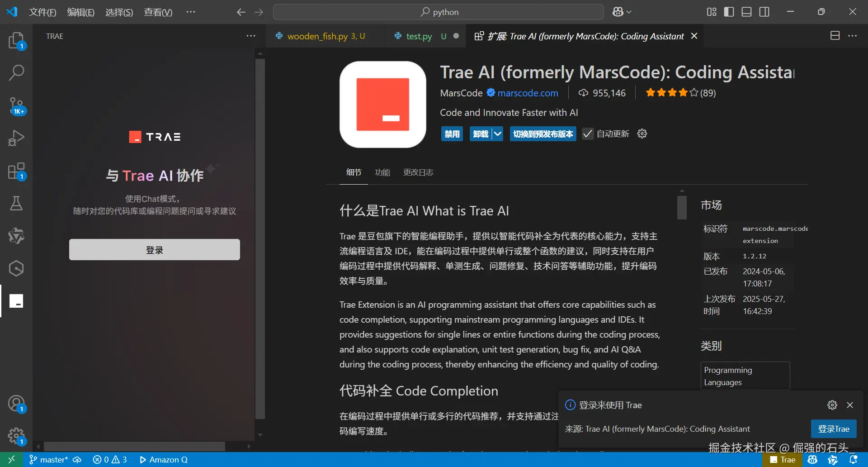Image resolution: width=868 pixels, height=467 pixels.
Task: Publish changes with the cloud sync icon
Action: click(x=77, y=460)
